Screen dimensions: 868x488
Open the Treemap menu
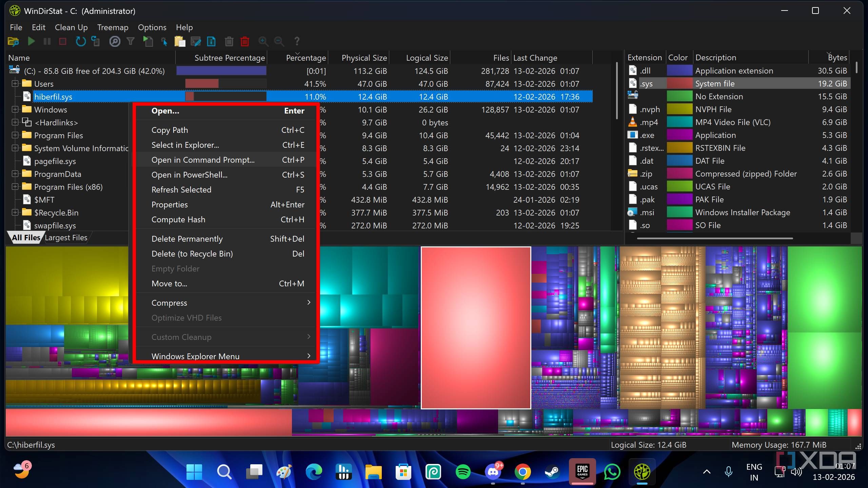pos(113,27)
